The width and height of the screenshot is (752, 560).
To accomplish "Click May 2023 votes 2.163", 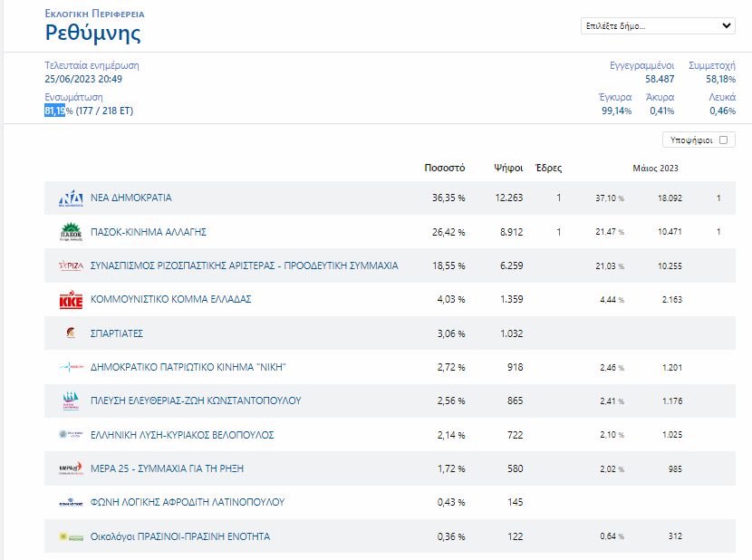I will pos(672,300).
